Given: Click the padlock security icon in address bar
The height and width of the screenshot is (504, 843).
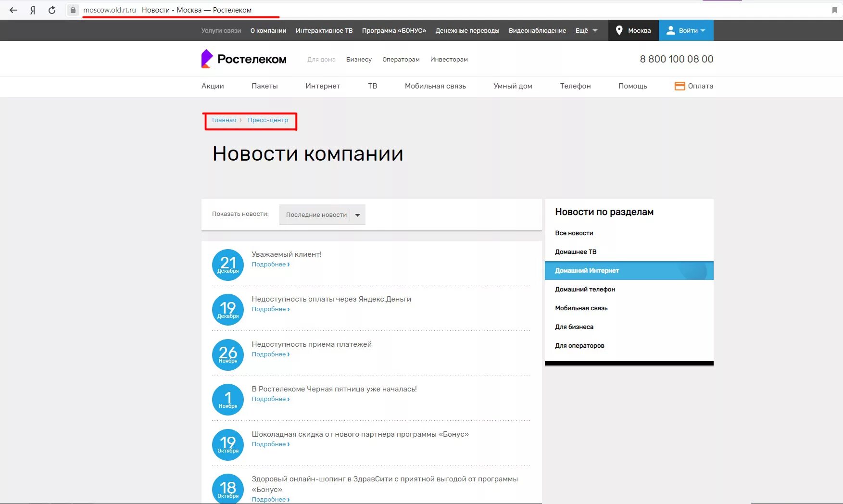Looking at the screenshot, I should pyautogui.click(x=73, y=10).
